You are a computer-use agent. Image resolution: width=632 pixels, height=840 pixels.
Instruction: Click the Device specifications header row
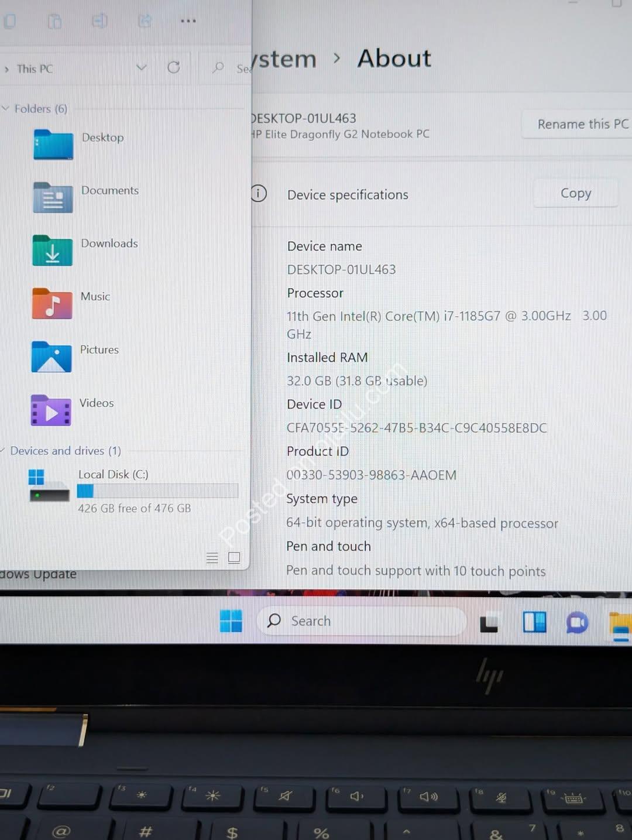(441, 194)
